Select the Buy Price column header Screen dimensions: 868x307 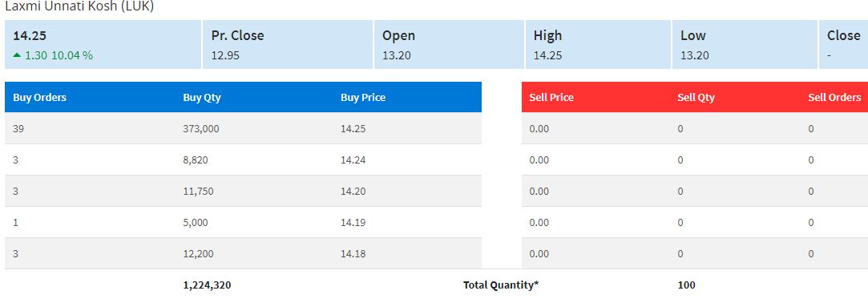click(x=363, y=97)
